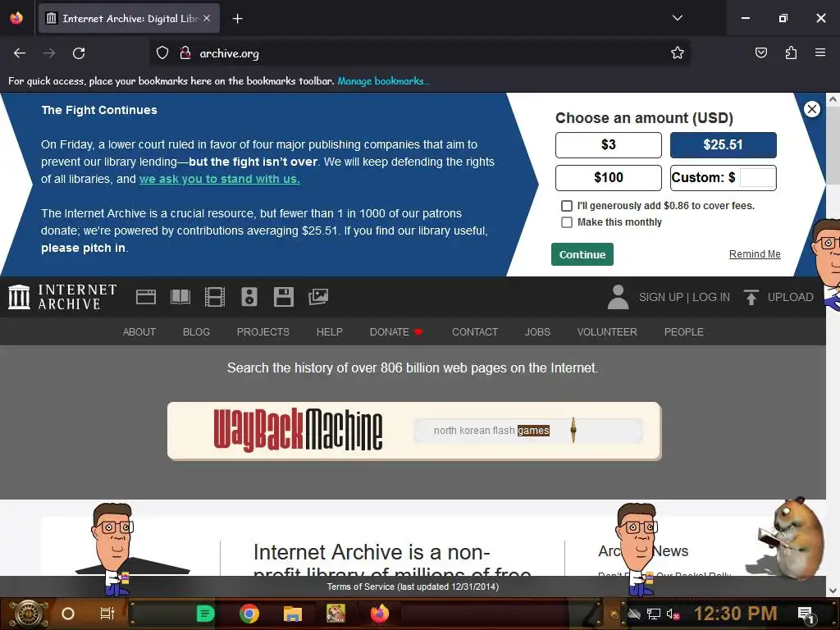
Task: Open the green chat app on taskbar
Action: point(205,614)
